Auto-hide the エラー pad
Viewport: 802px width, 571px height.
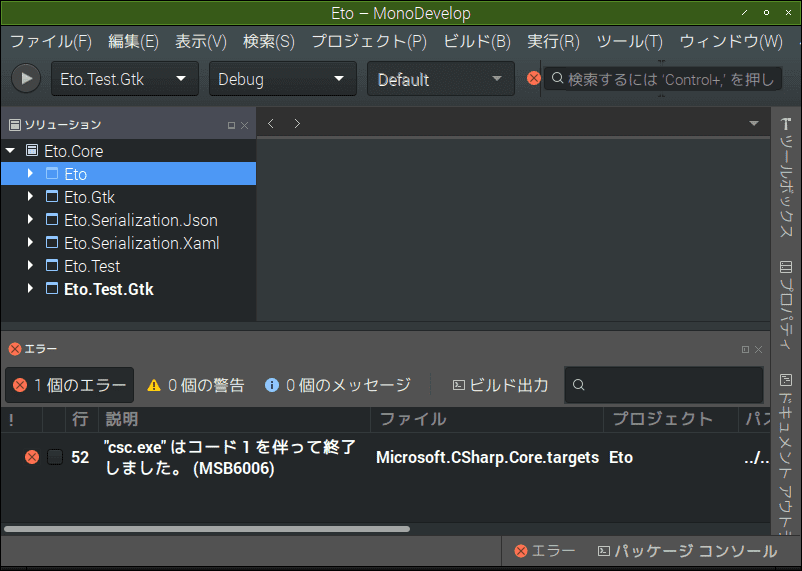745,349
